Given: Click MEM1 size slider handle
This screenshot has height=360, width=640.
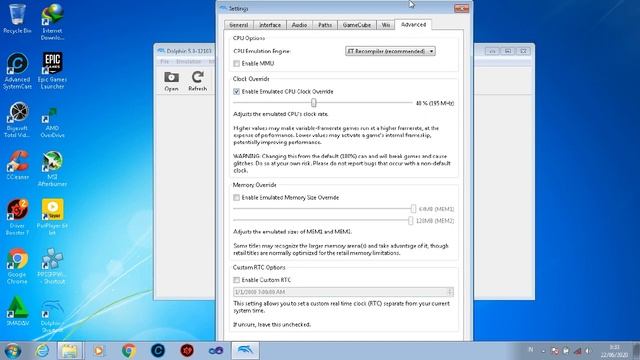Looking at the screenshot, I should coord(413,209).
